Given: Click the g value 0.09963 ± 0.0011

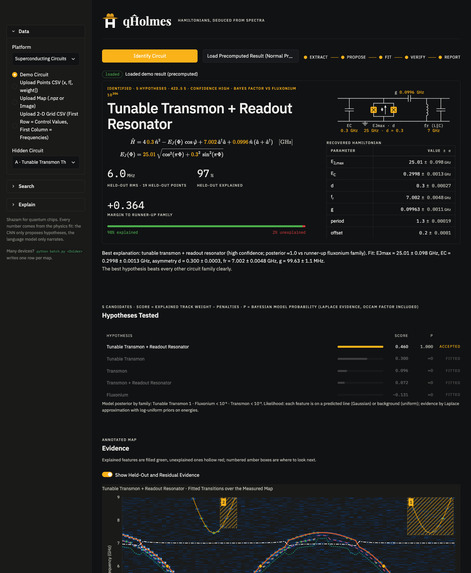Looking at the screenshot, I should 426,209.
